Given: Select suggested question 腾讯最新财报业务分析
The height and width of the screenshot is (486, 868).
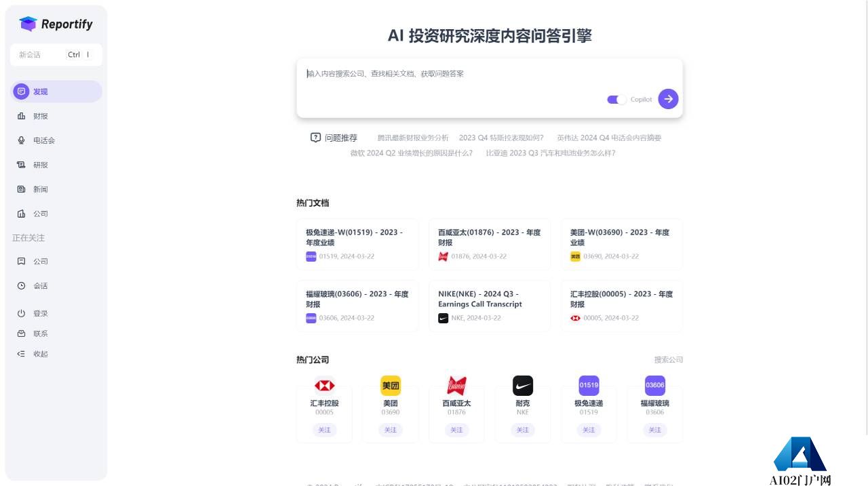Looking at the screenshot, I should [x=413, y=138].
